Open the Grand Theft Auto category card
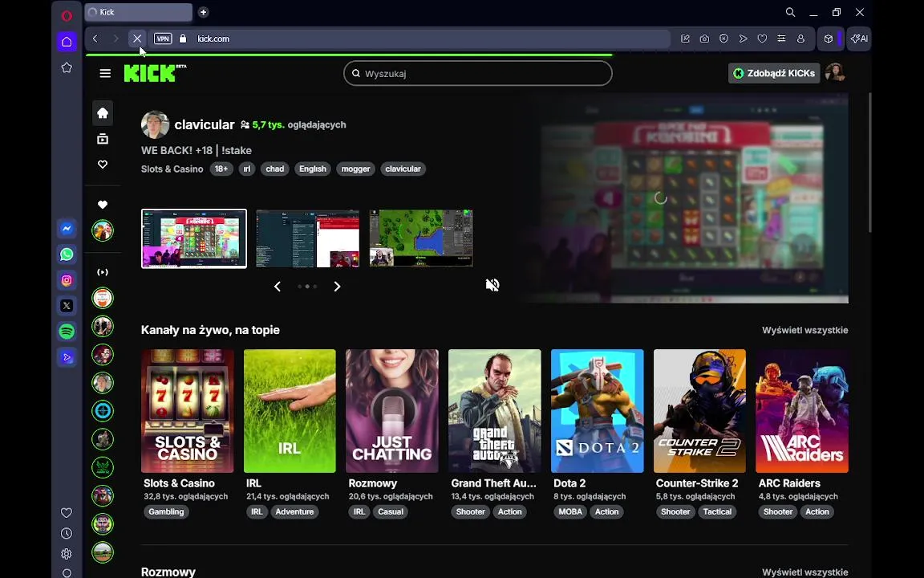 click(494, 411)
